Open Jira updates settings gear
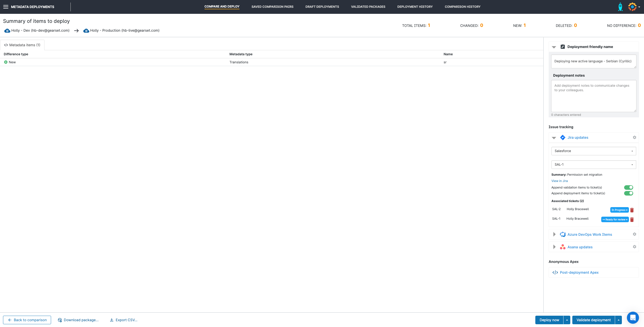This screenshot has height=327, width=644. (x=634, y=137)
